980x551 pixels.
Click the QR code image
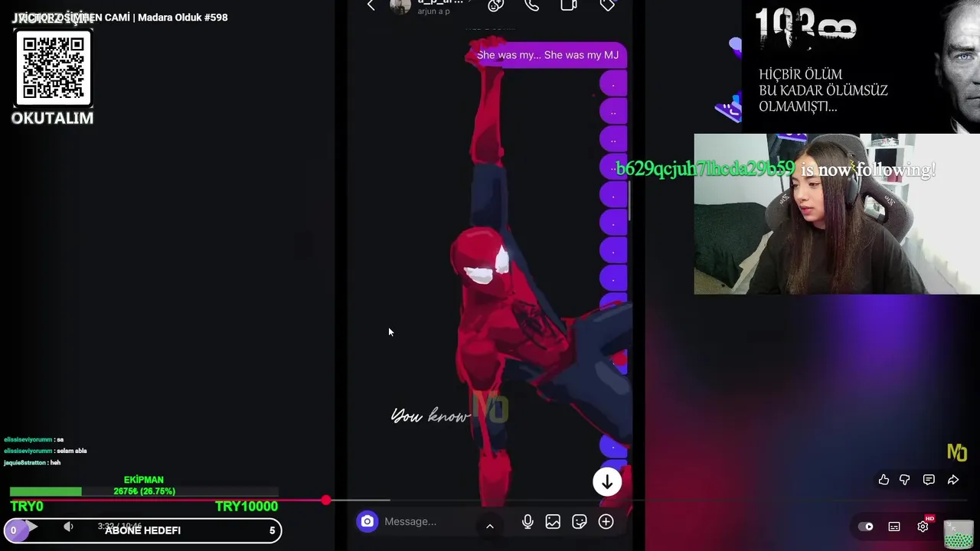pyautogui.click(x=53, y=69)
